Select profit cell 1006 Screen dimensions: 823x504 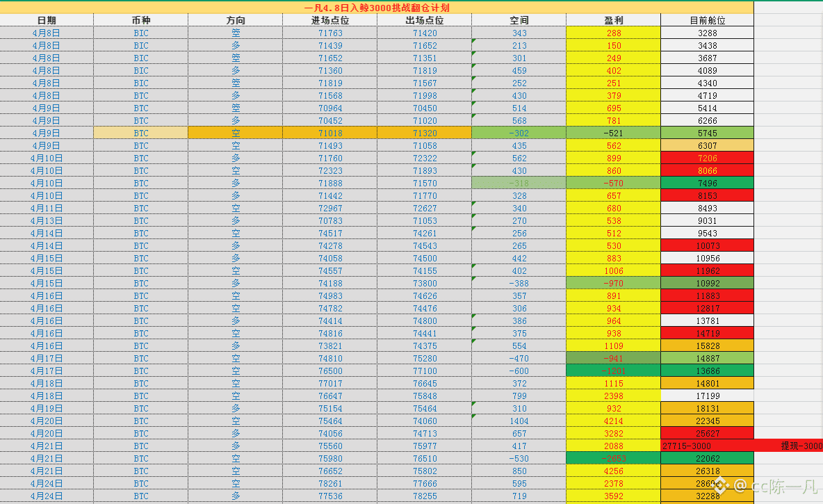click(x=613, y=271)
